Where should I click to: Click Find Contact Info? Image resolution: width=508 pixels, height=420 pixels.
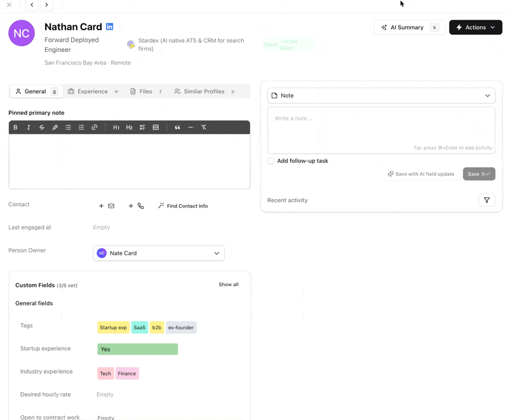point(183,206)
